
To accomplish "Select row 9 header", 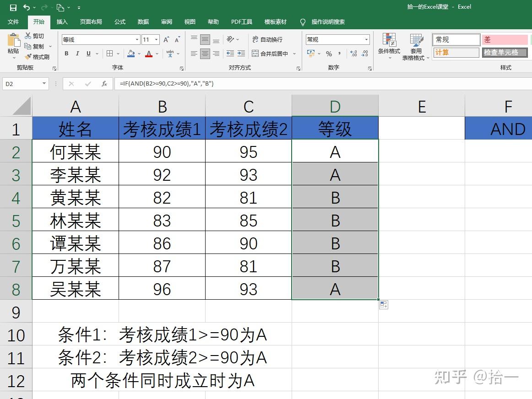I will pyautogui.click(x=16, y=311).
